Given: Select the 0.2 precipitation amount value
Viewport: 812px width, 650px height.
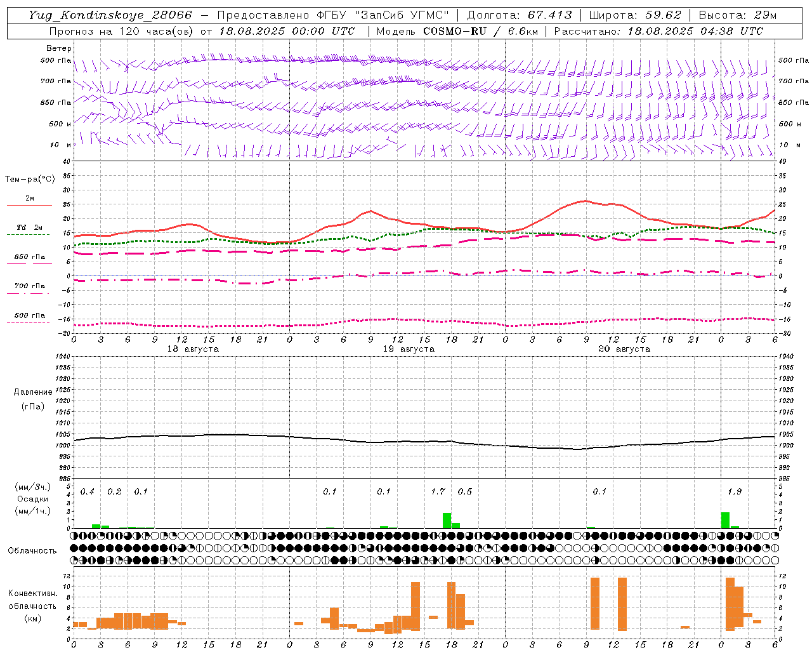Looking at the screenshot, I should pos(114,491).
